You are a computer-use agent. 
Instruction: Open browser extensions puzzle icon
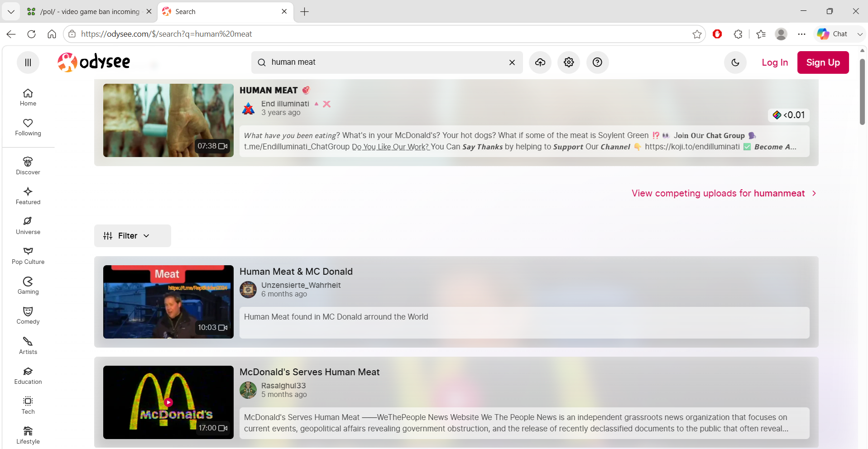click(738, 34)
